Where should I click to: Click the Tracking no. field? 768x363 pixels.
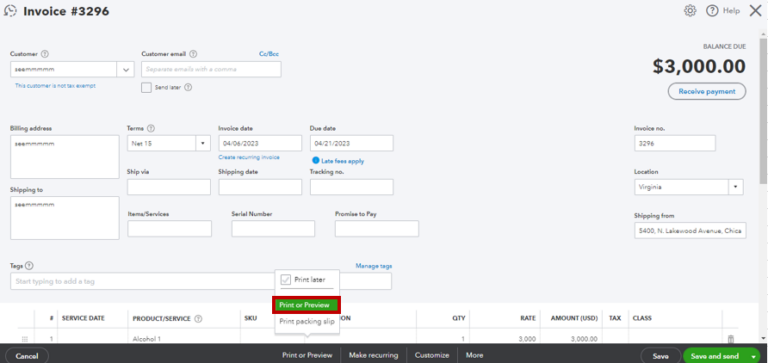click(352, 187)
